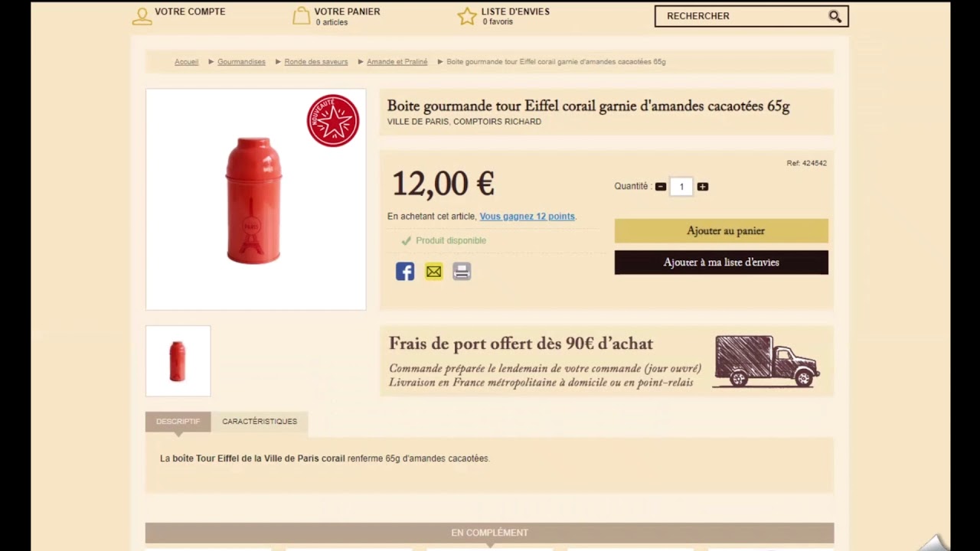Open Votre Compte user icon

[142, 16]
